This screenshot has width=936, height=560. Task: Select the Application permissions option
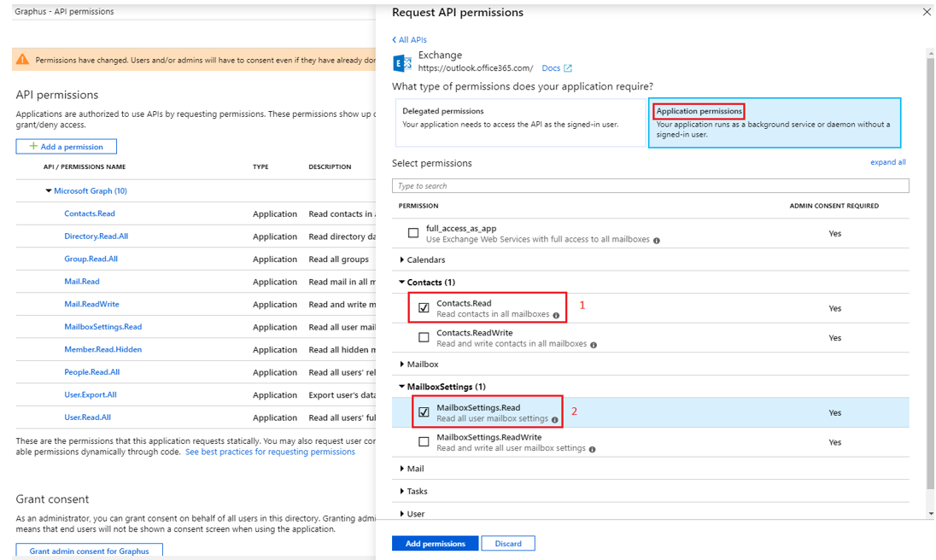tap(775, 123)
